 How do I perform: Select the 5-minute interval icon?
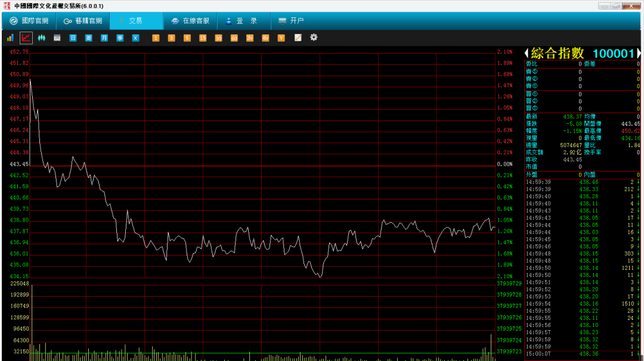click(x=187, y=38)
